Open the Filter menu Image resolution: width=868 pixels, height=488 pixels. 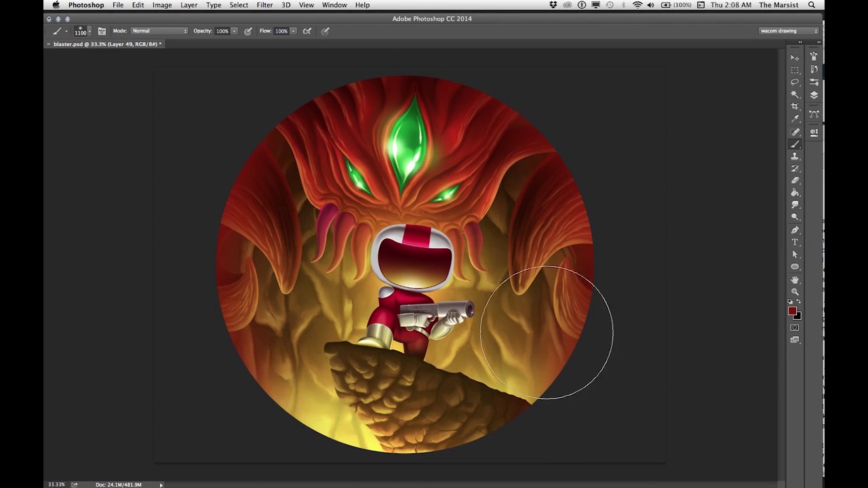click(x=264, y=5)
